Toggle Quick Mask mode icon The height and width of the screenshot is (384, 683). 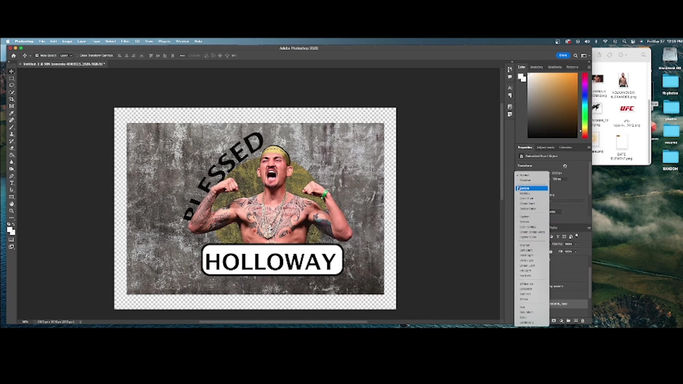tap(11, 239)
